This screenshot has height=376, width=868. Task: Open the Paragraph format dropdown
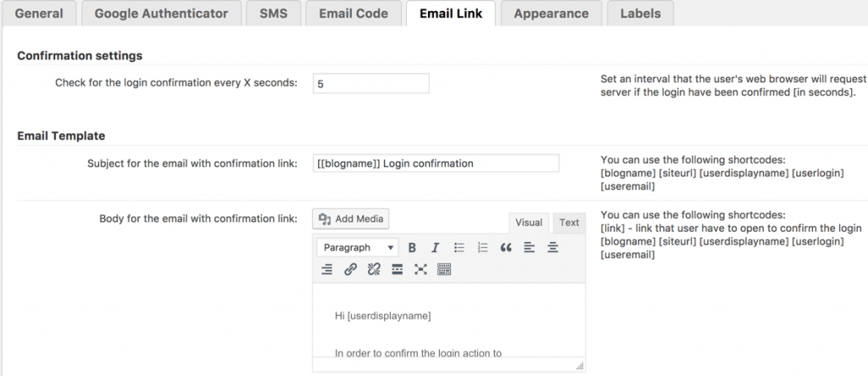(x=357, y=248)
